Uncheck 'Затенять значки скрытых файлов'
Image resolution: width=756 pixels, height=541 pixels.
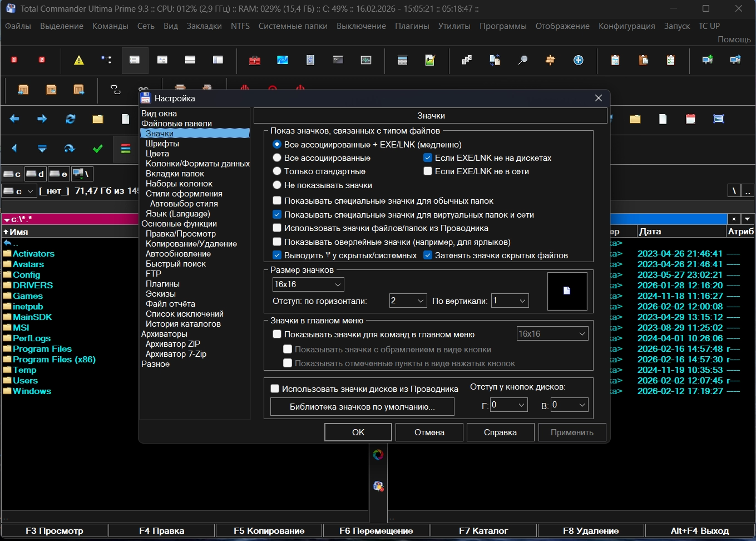tap(428, 255)
